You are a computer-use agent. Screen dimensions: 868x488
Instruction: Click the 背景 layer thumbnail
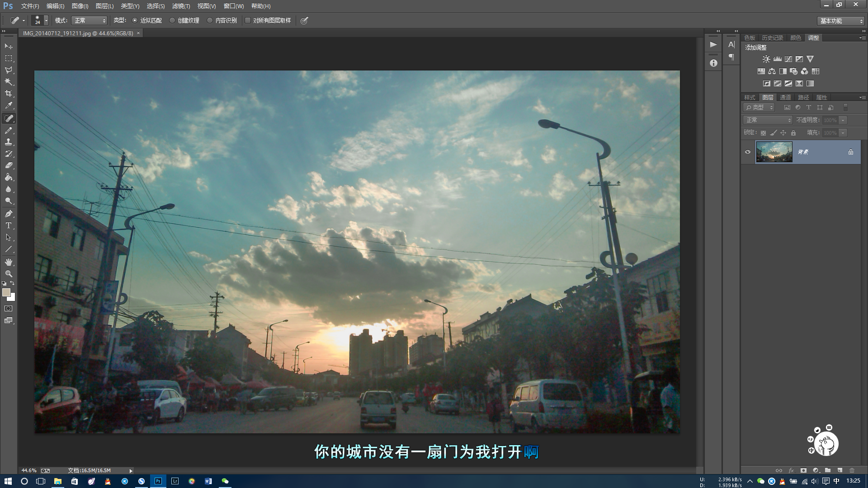(774, 152)
